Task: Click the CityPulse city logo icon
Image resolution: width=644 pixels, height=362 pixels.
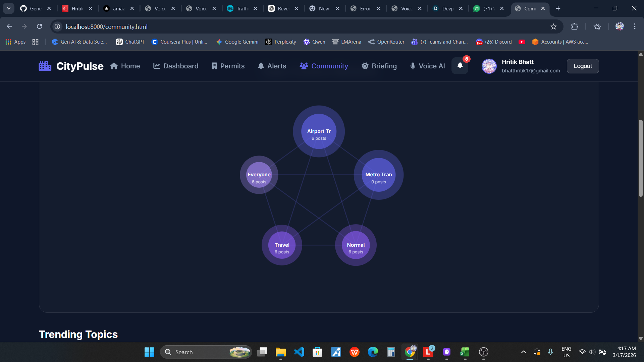Action: (45, 66)
